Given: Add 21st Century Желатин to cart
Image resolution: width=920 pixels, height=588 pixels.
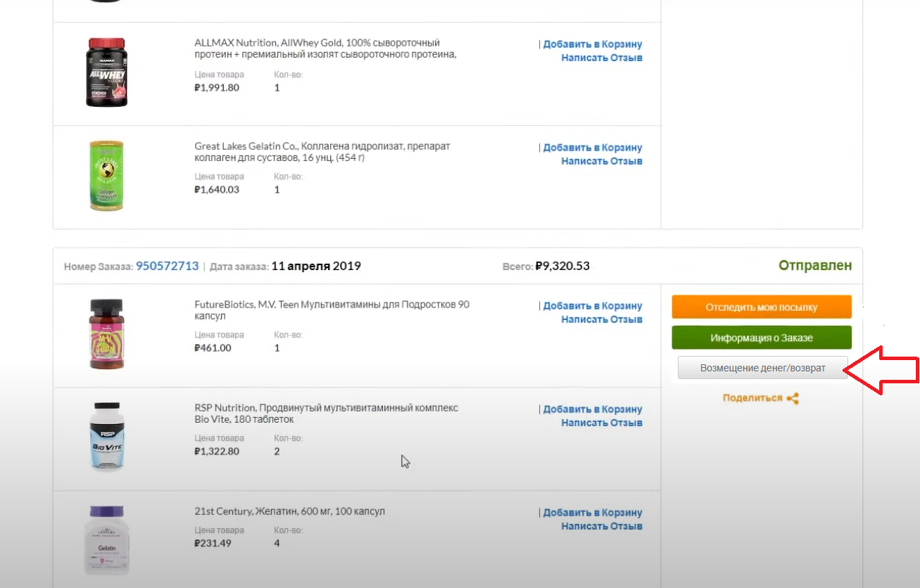Looking at the screenshot, I should point(593,513).
